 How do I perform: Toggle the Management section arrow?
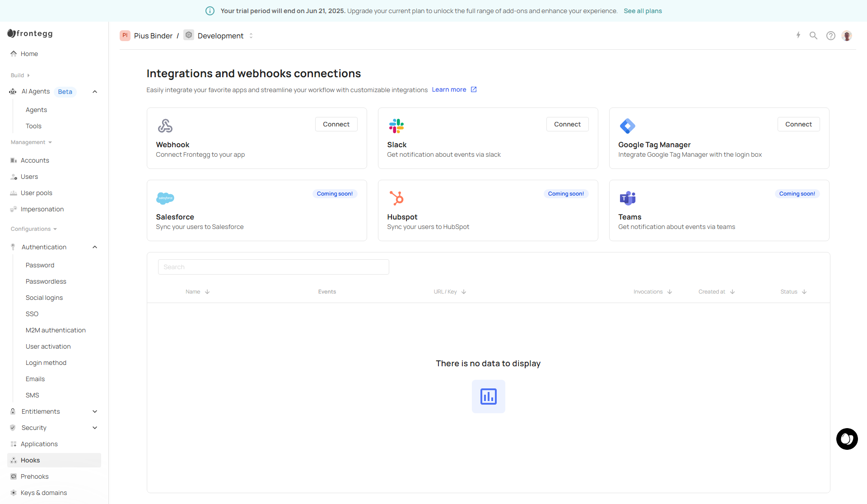50,142
